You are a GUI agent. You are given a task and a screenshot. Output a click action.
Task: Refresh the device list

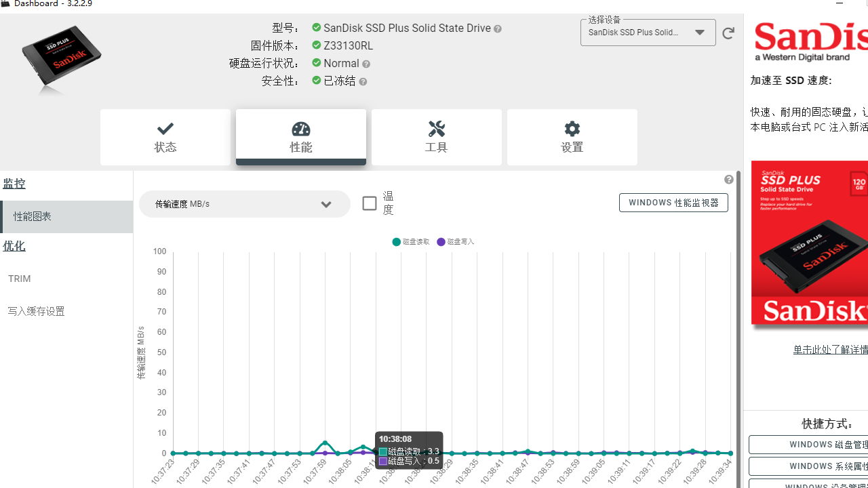[728, 33]
